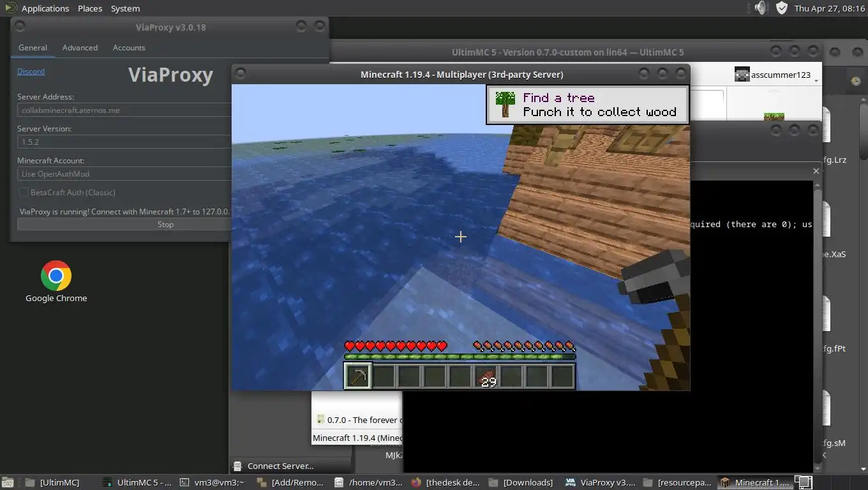Switch to the Accounts tab in ViaProxy

pos(129,48)
